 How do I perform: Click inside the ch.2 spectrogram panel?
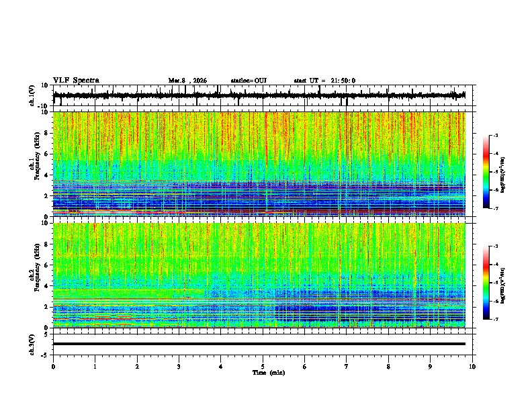point(259,275)
